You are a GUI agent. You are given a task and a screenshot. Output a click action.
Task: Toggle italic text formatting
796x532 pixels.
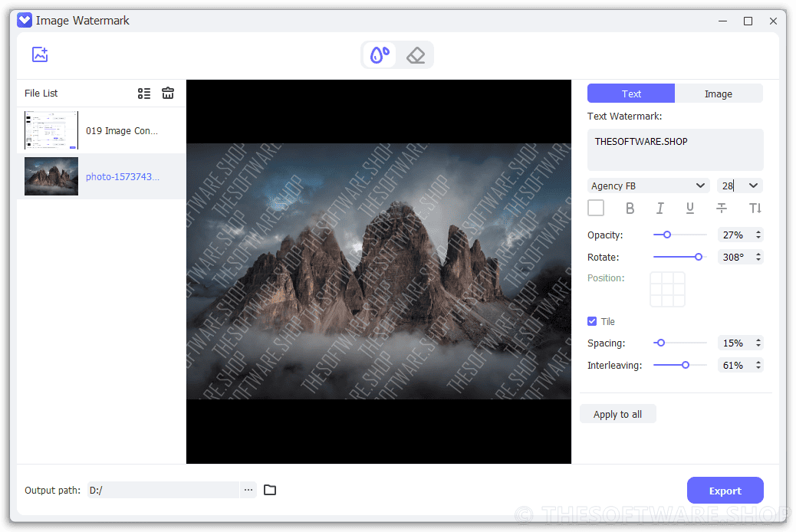tap(660, 209)
